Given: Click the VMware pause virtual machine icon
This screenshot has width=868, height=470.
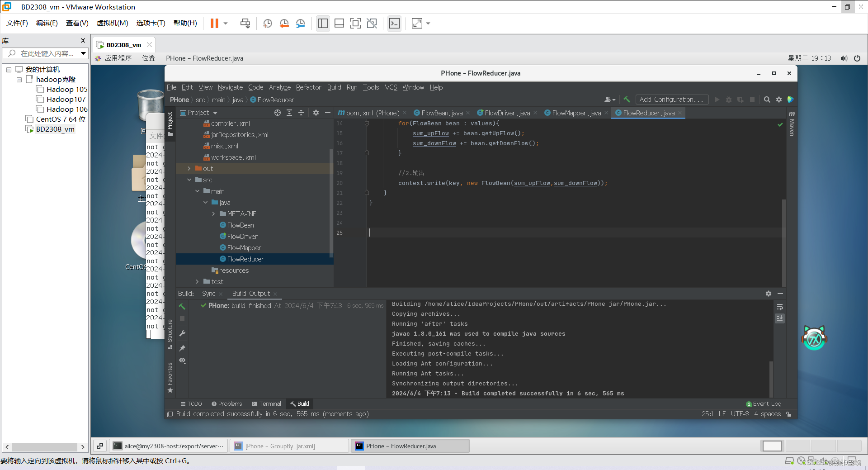Looking at the screenshot, I should tap(214, 23).
